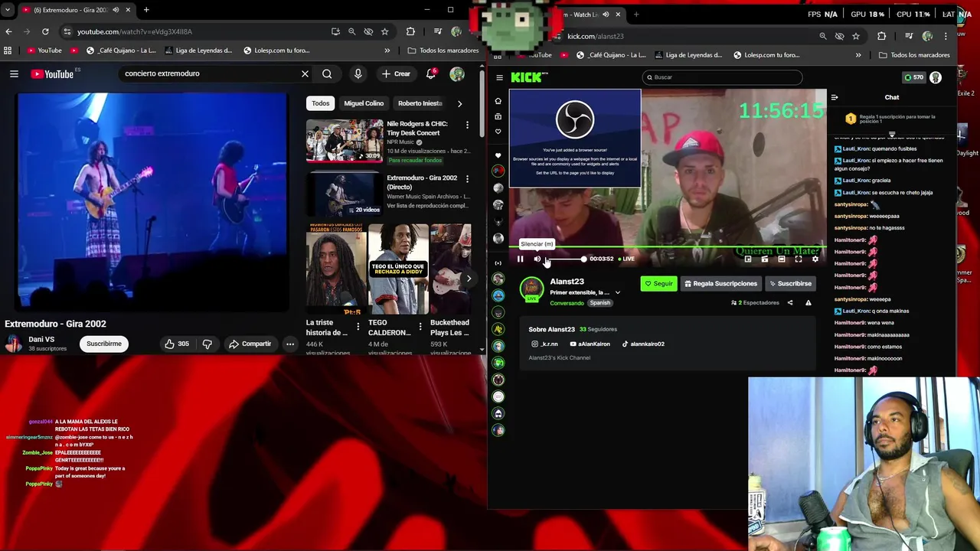Screen dimensions: 980x551
Task: Open the Buckethead Plays Les short
Action: point(450,269)
